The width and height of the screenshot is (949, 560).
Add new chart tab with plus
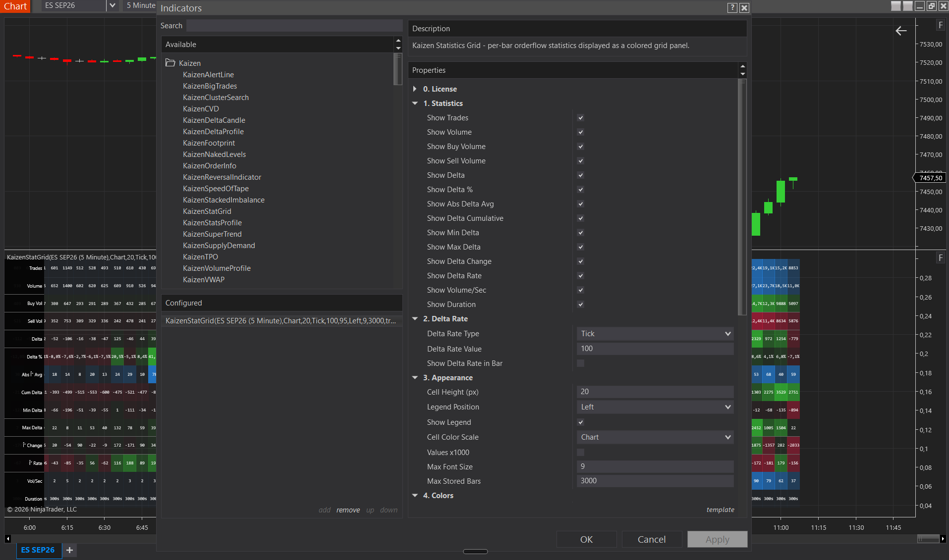pyautogui.click(x=69, y=550)
